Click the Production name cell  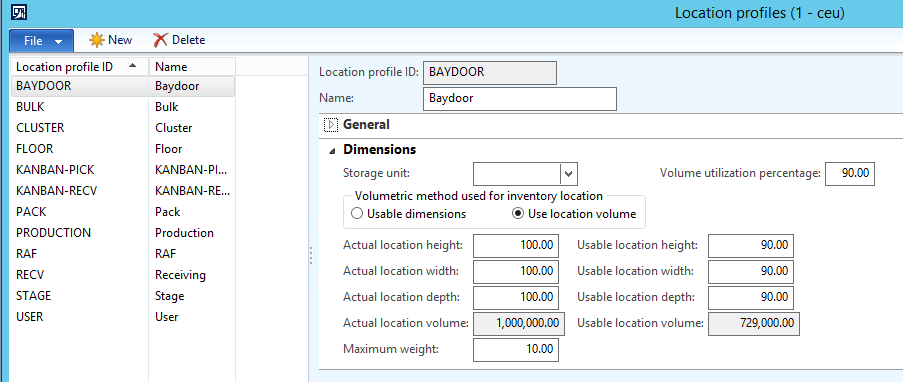[192, 233]
